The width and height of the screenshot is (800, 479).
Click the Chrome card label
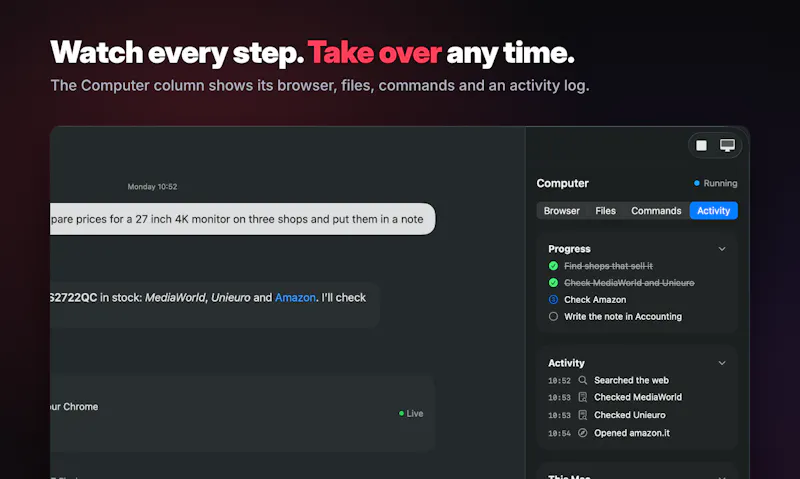[x=74, y=407]
